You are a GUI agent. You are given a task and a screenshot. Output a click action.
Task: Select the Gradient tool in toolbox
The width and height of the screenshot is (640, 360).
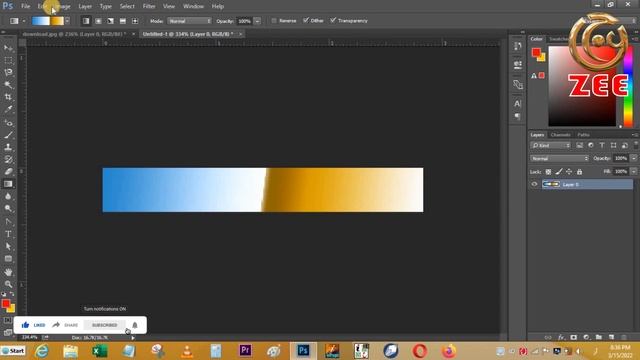point(8,184)
